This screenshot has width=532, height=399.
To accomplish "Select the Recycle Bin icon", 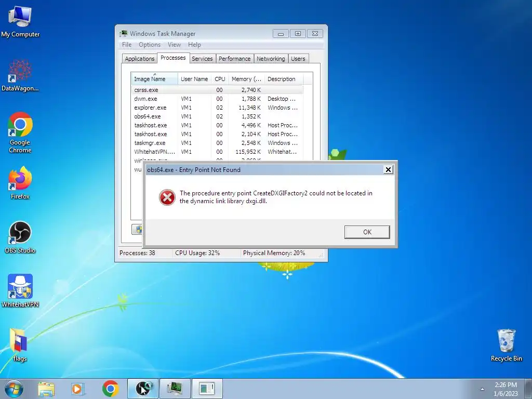I will point(506,345).
